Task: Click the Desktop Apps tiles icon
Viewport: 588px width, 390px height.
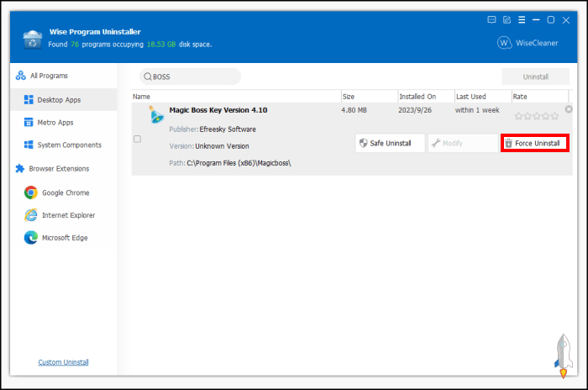Action: coord(29,99)
